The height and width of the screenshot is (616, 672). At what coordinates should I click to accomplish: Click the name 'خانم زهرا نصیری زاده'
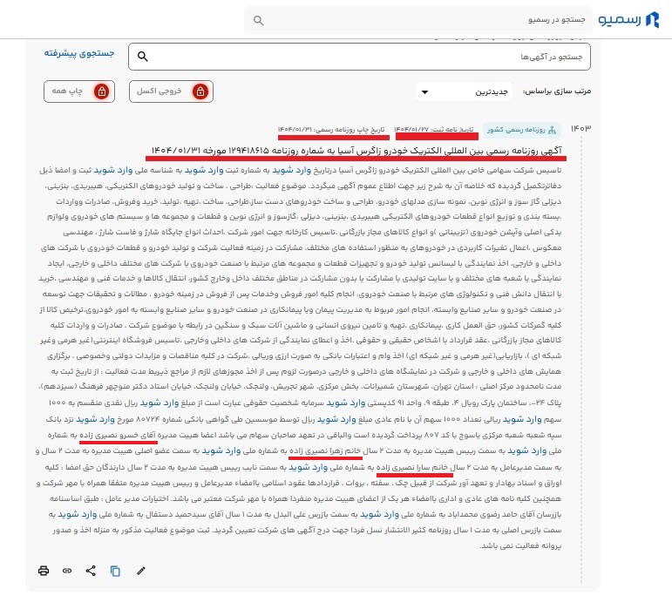tap(326, 450)
